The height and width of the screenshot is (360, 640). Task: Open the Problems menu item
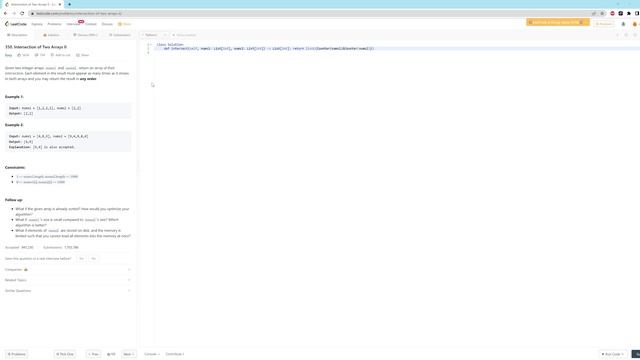[x=54, y=24]
